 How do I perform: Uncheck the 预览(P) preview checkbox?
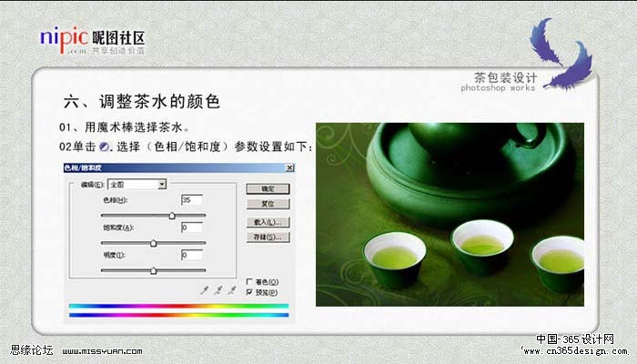point(249,292)
